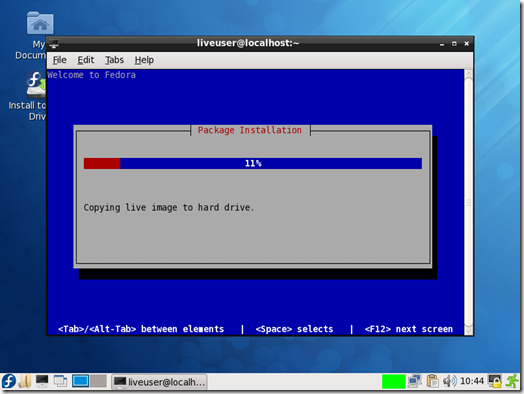
Task: Click the volume speaker icon
Action: tap(449, 381)
